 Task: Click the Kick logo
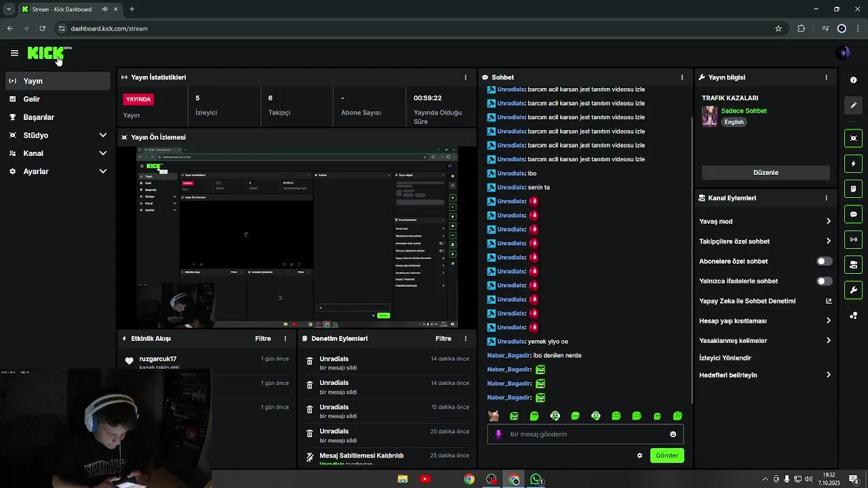coord(46,53)
